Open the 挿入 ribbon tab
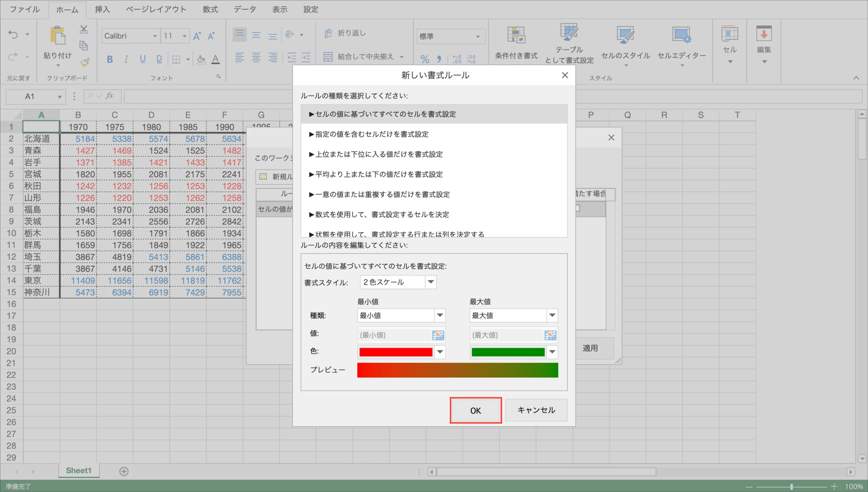Screen dimensions: 868x492 pyautogui.click(x=102, y=9)
